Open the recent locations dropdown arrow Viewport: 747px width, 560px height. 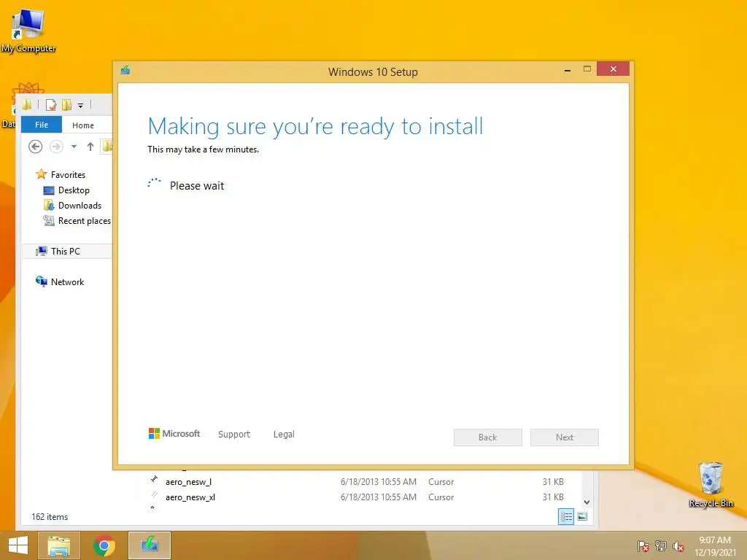click(74, 147)
